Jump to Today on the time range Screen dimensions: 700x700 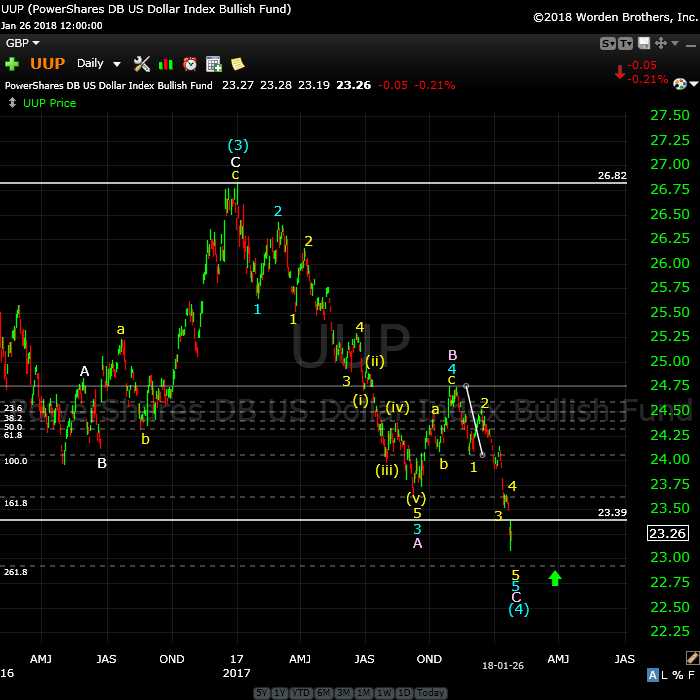pos(430,692)
